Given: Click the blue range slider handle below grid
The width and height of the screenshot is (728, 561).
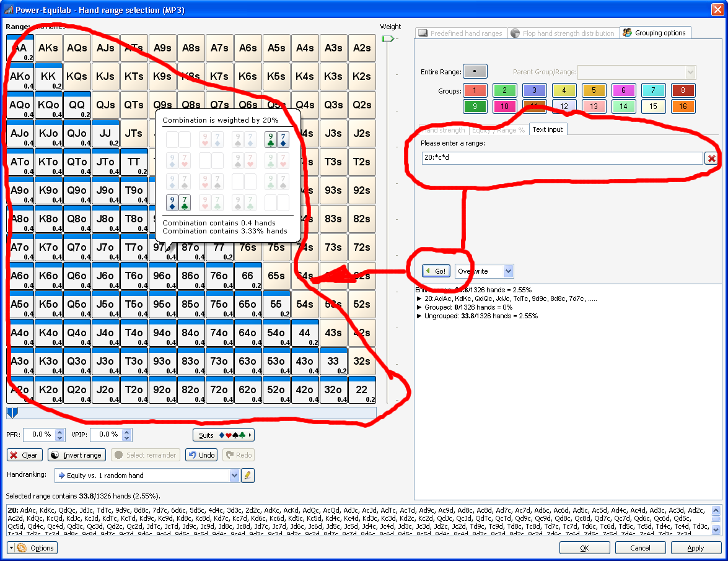Looking at the screenshot, I should [12, 412].
